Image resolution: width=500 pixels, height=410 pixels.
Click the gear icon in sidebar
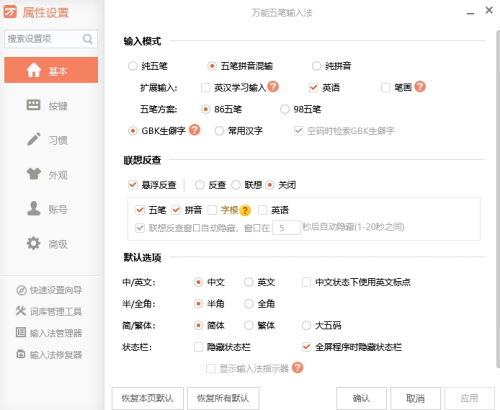pos(33,243)
